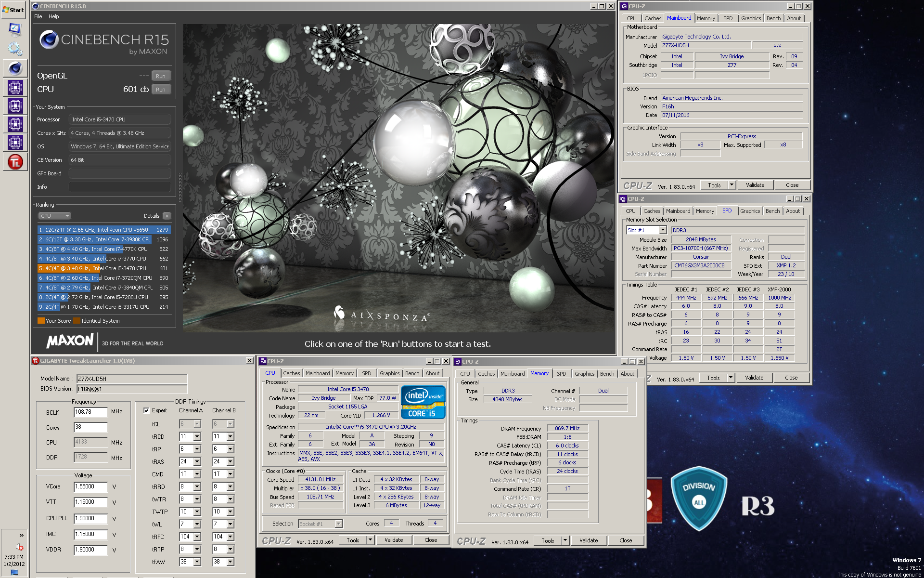Switch to Caches tab in Mainboard CPU-Z window

pyautogui.click(x=653, y=18)
